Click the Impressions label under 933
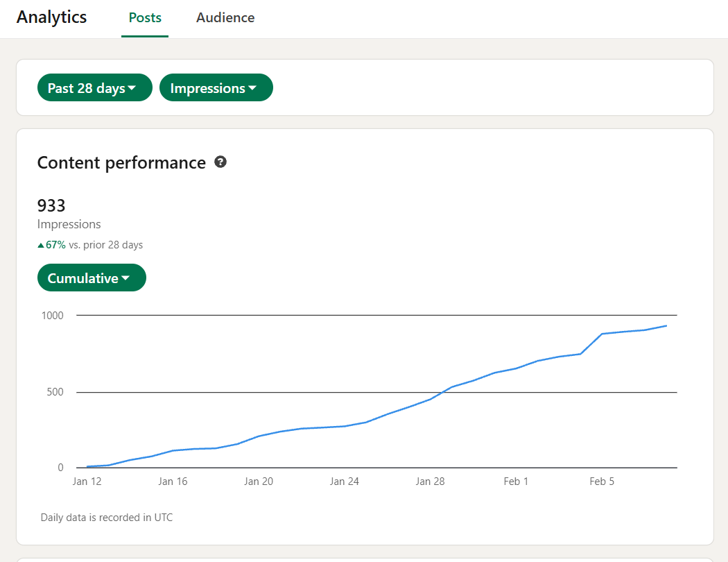The image size is (728, 562). [x=69, y=223]
